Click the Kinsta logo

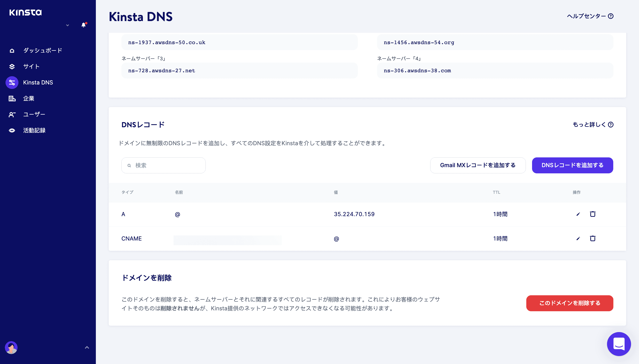pos(25,12)
